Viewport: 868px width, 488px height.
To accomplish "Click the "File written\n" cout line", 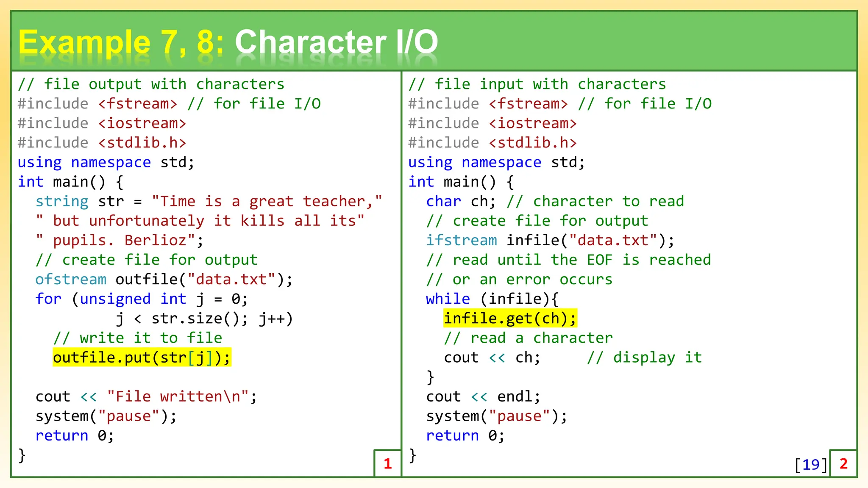I will coord(146,396).
